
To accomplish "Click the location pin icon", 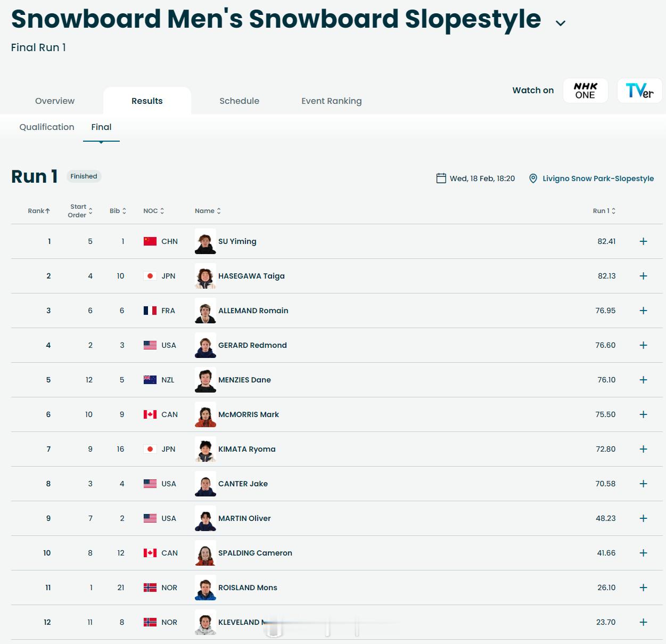I will [x=533, y=178].
